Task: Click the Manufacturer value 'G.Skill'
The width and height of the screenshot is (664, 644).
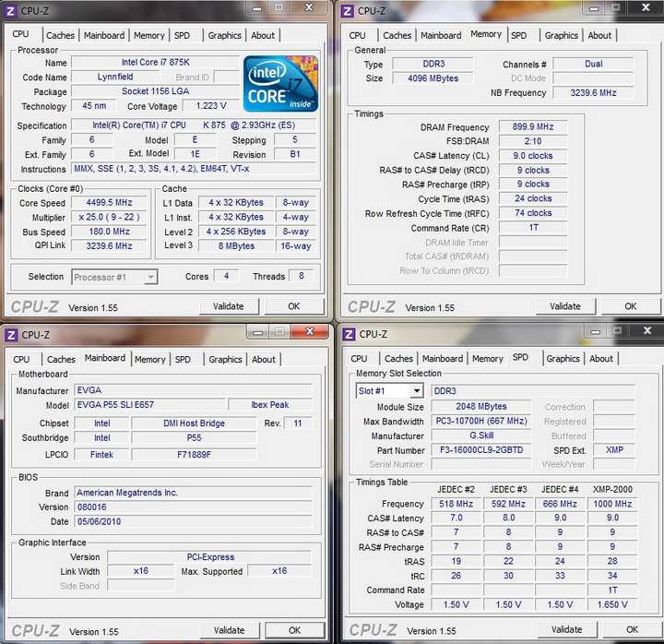Action: pyautogui.click(x=481, y=435)
